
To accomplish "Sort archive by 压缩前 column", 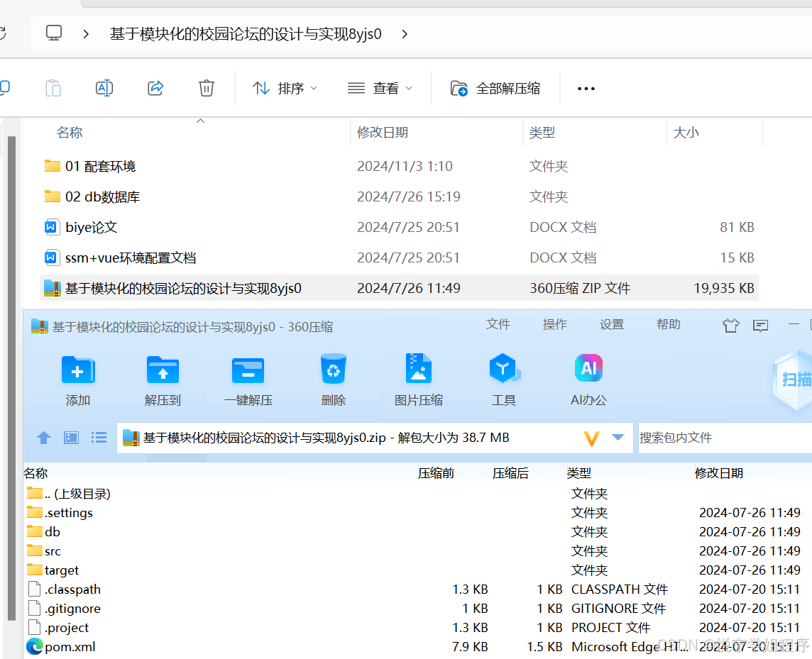I will point(436,473).
